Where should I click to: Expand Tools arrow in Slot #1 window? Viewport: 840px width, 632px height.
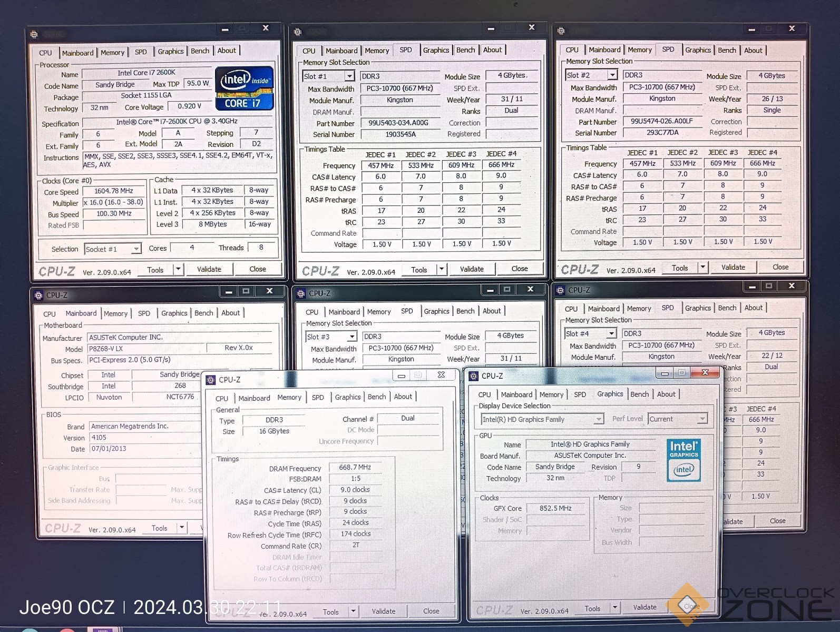(442, 269)
